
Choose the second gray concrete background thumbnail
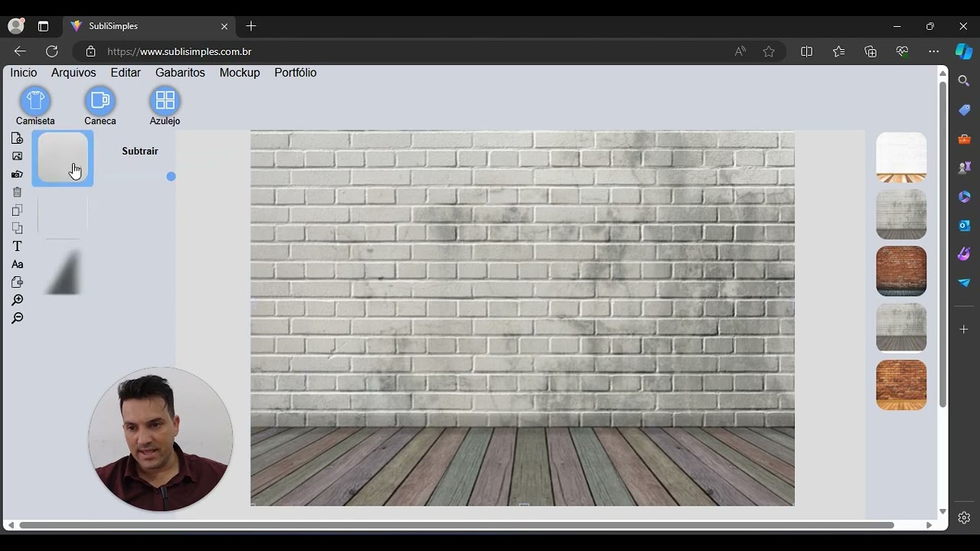coord(901,214)
